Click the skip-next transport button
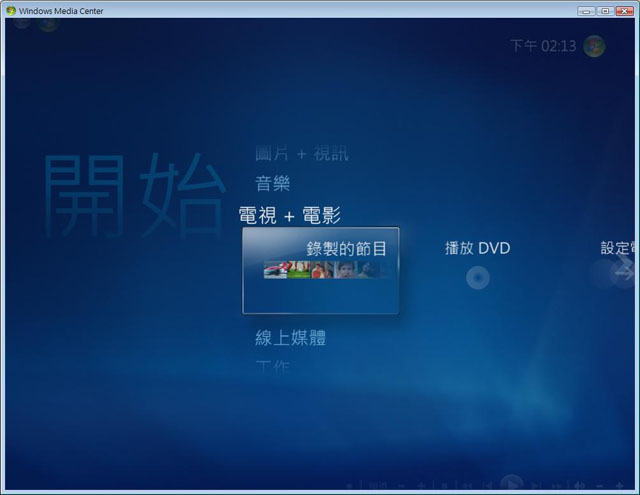 coord(535,486)
